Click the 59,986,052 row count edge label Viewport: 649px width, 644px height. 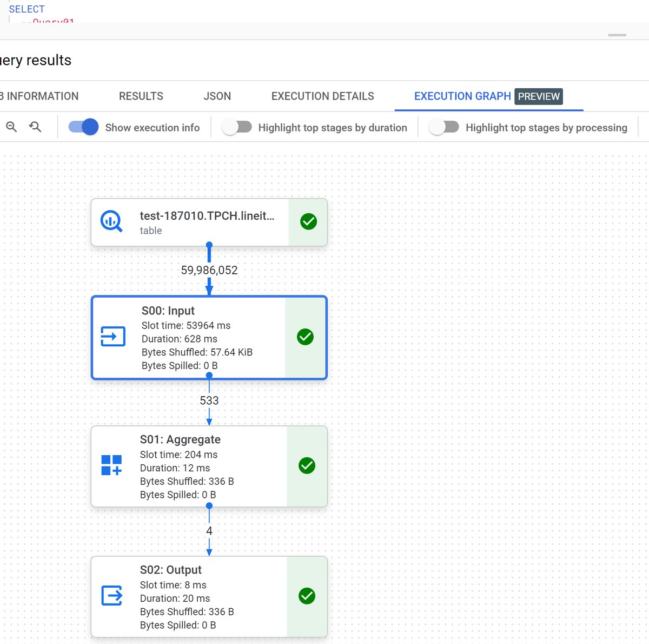(x=209, y=270)
